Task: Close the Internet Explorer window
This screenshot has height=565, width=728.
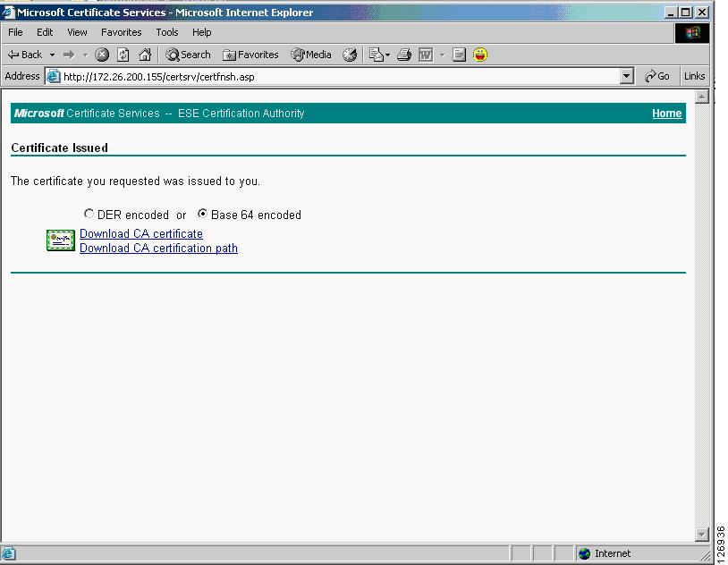Action: click(x=702, y=13)
